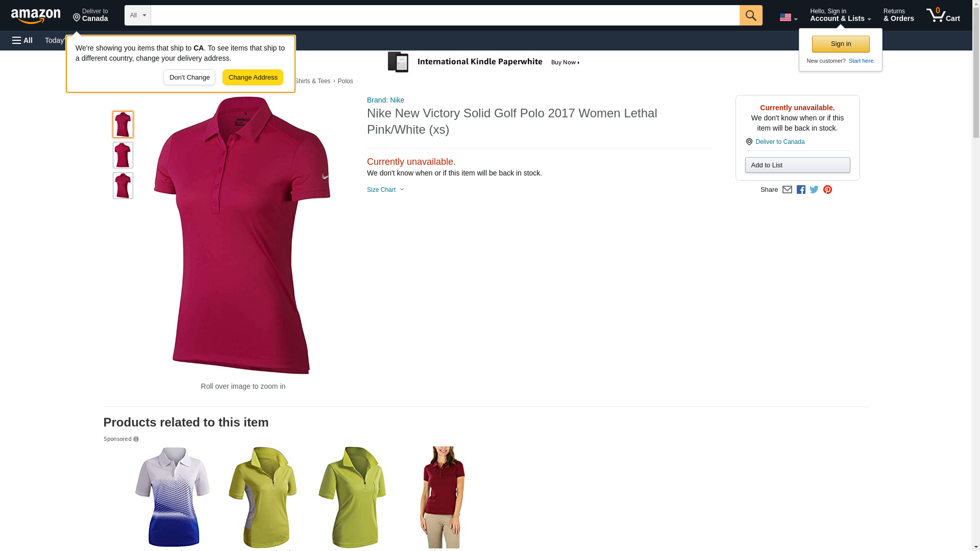Open Account & Lists menu

coord(840,15)
